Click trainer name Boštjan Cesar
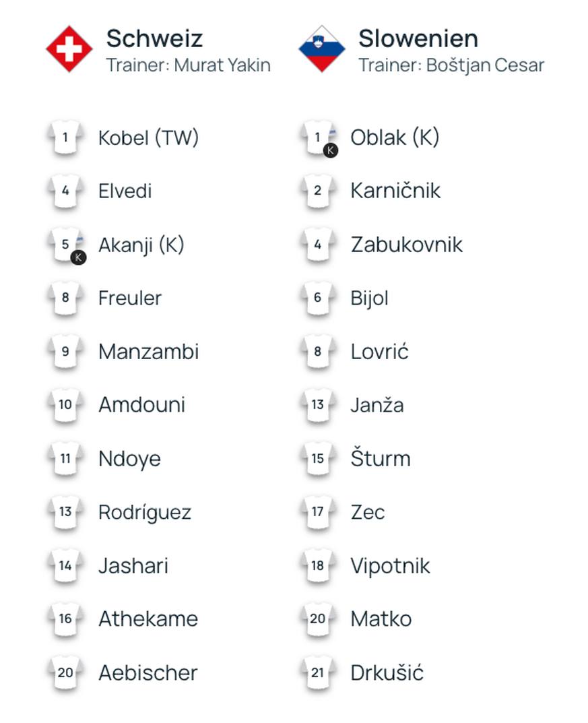 point(485,65)
